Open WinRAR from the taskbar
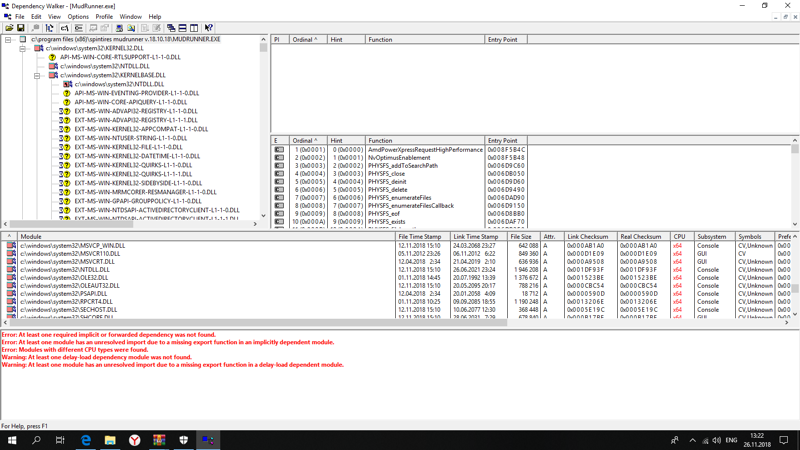The height and width of the screenshot is (450, 800). tap(159, 440)
